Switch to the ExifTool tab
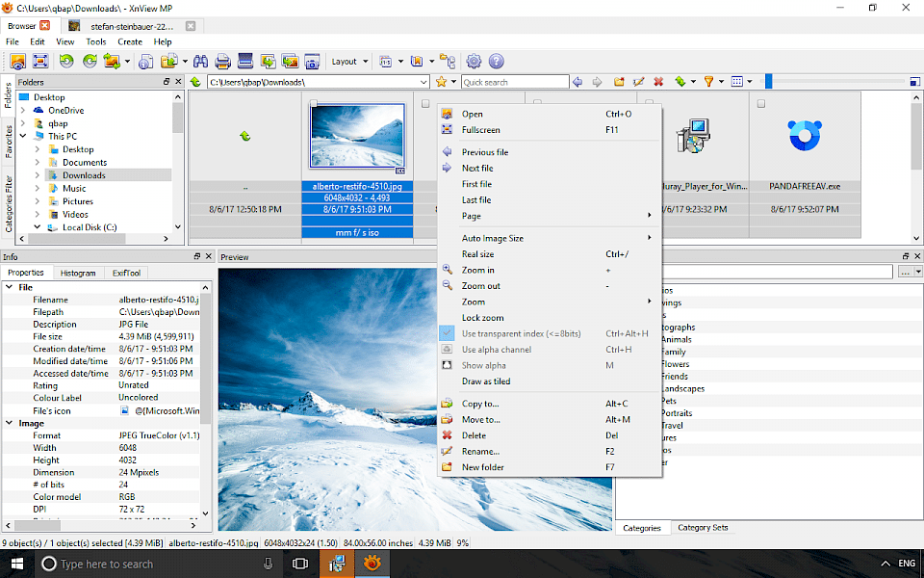The width and height of the screenshot is (924, 578). pyautogui.click(x=126, y=273)
